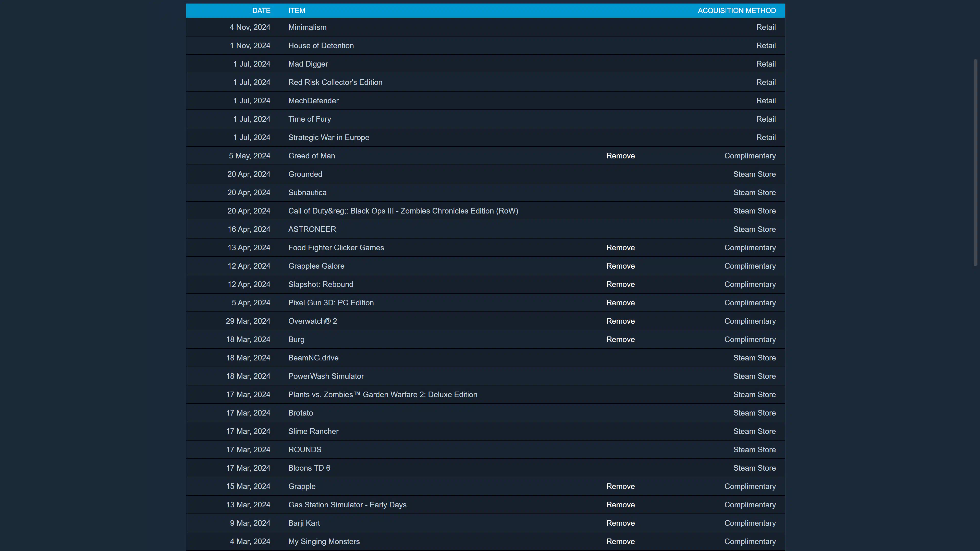This screenshot has width=980, height=551.
Task: Click the Burg item name
Action: tap(296, 340)
